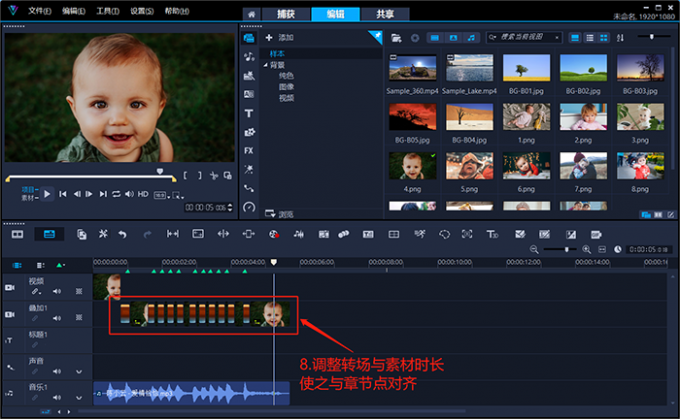Screen dimensions: 680x419
Task: Collapse the 背景 folder tree node
Action: [x=266, y=65]
